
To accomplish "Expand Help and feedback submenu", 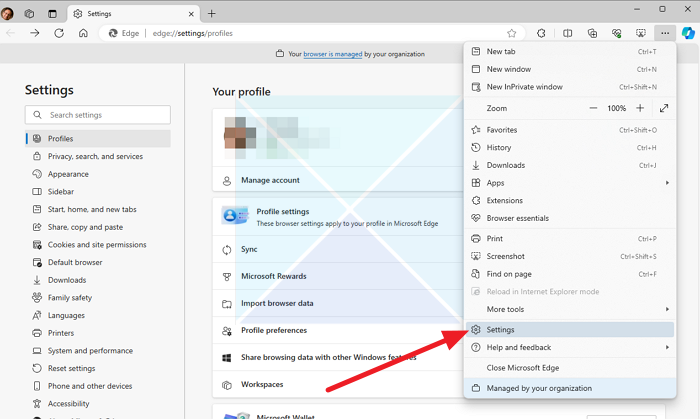I will tap(570, 347).
